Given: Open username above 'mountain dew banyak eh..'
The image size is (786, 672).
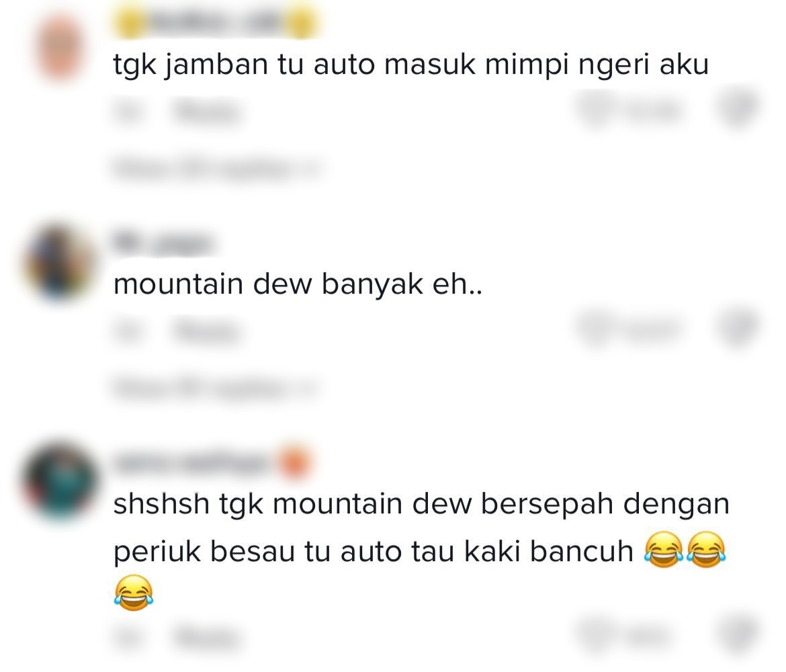Looking at the screenshot, I should 163,243.
